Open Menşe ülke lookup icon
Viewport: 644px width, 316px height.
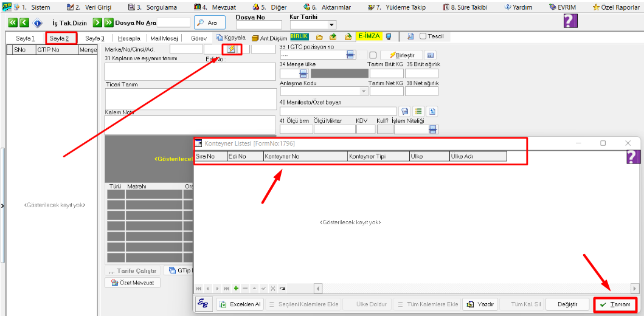coord(303,74)
